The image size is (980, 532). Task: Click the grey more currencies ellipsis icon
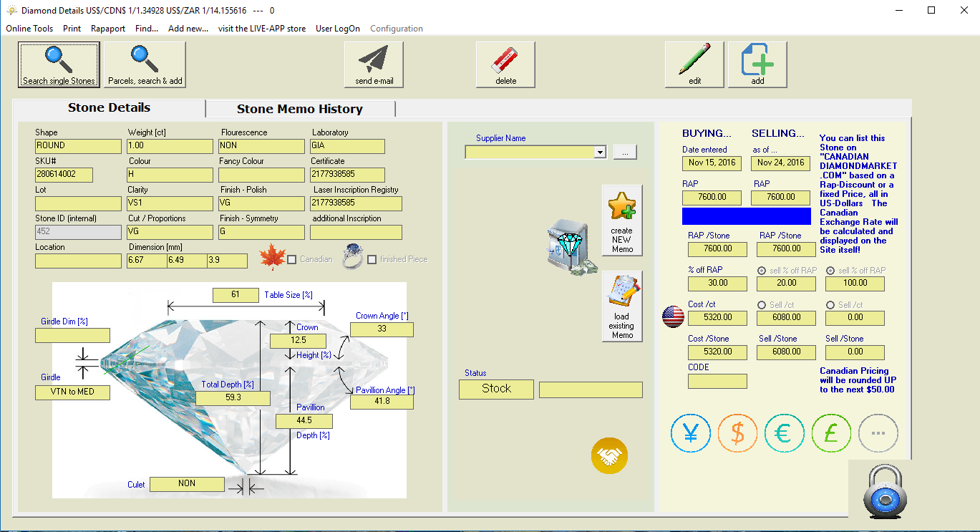coord(878,433)
